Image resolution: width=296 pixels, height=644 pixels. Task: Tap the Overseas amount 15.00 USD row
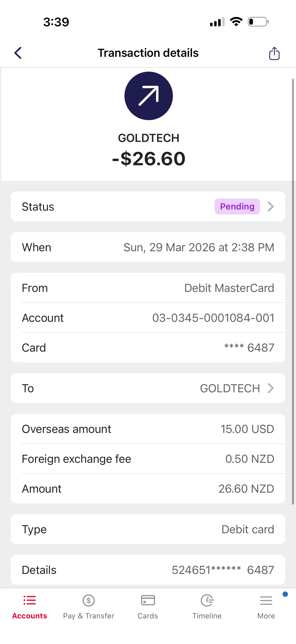[x=148, y=429]
